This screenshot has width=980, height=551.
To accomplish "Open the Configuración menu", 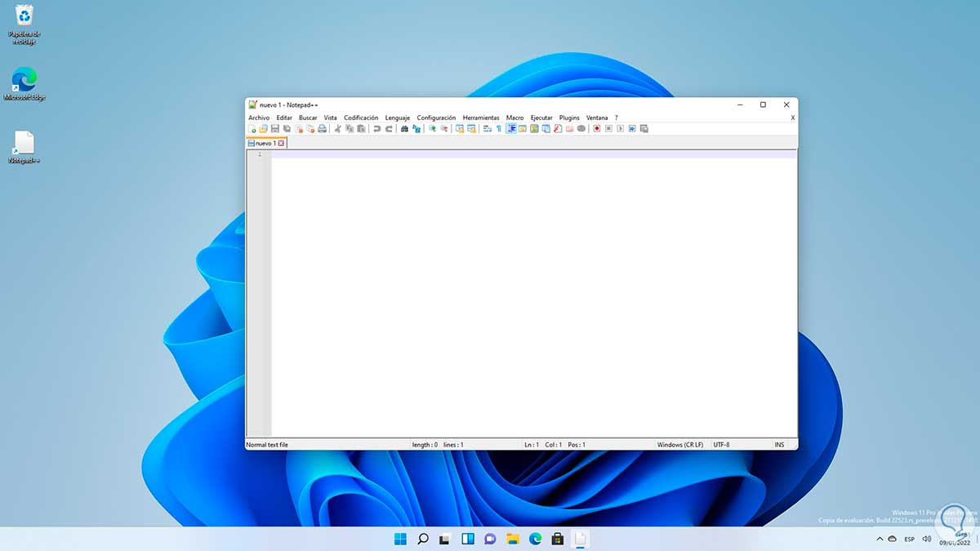I will click(436, 118).
